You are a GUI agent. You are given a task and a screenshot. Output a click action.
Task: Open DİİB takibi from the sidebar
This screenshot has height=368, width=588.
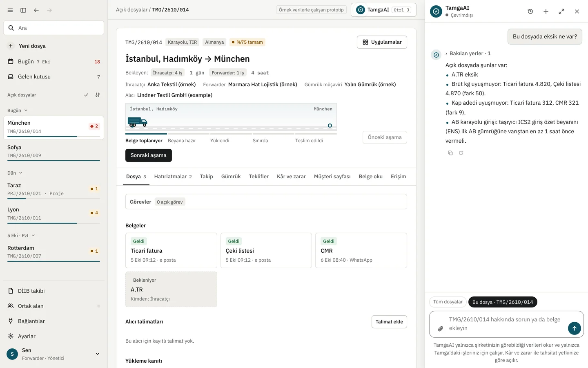click(53, 291)
